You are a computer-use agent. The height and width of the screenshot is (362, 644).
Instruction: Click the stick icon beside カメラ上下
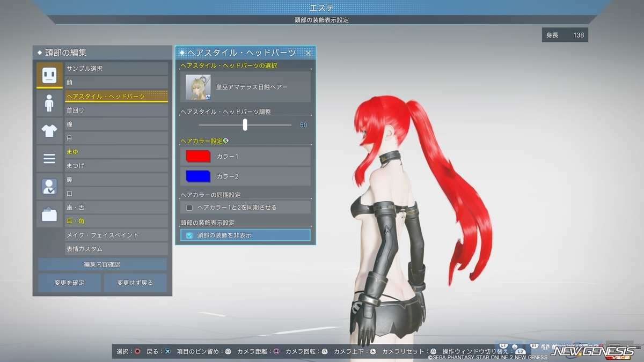pos(373,351)
